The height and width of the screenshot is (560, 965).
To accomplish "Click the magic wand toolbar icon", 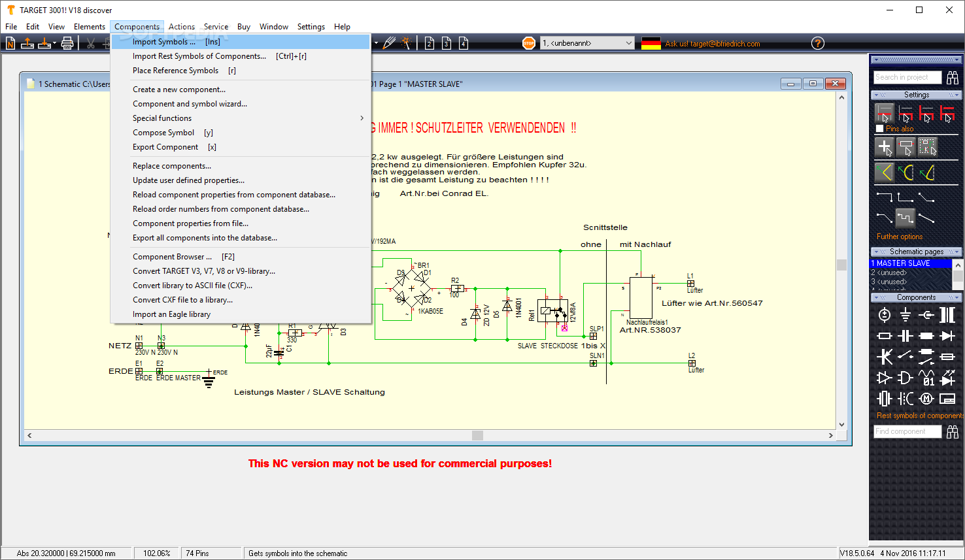I will 406,43.
